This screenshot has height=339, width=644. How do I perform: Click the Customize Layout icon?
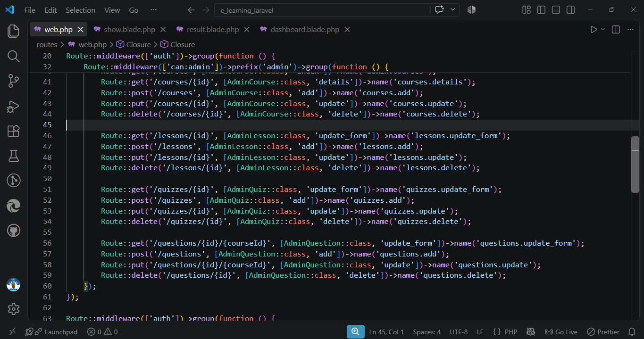coord(527,10)
